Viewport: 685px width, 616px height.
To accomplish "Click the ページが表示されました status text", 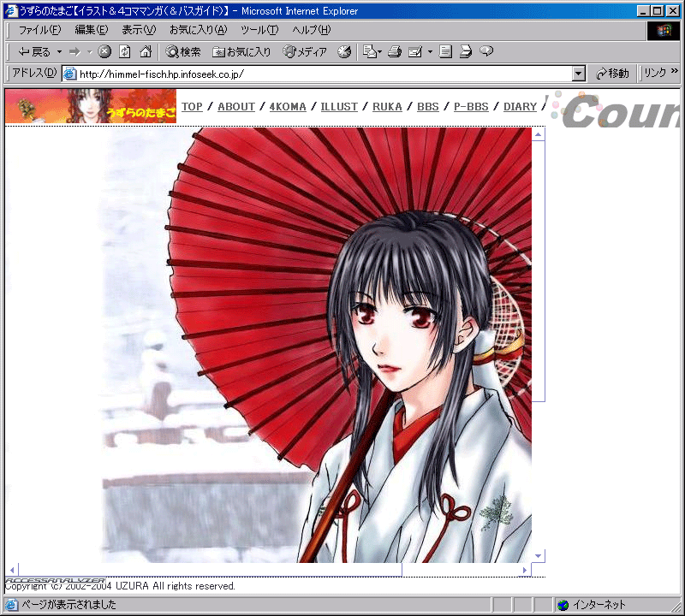I will 69,605.
